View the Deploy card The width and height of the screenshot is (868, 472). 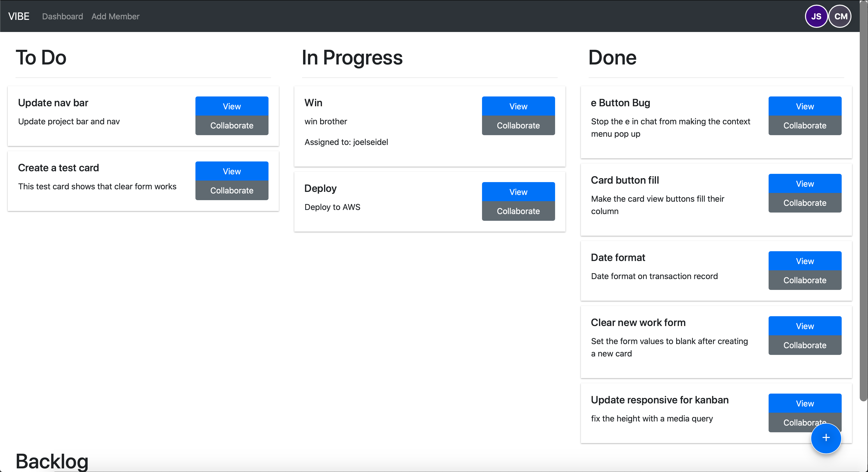[518, 192]
